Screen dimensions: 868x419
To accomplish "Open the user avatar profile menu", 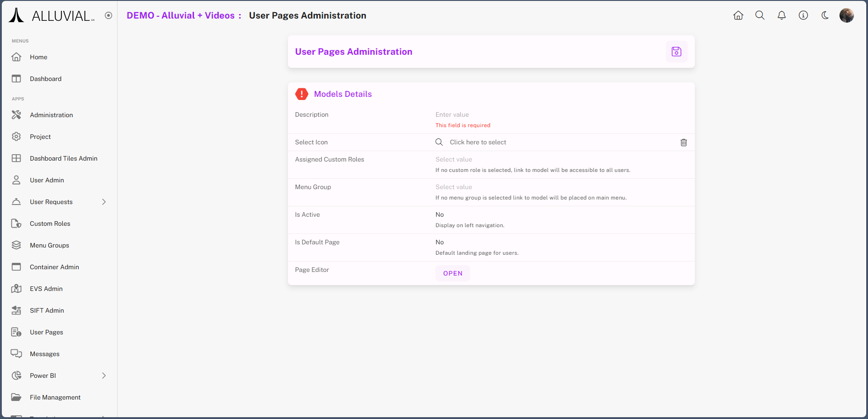I will pyautogui.click(x=846, y=15).
